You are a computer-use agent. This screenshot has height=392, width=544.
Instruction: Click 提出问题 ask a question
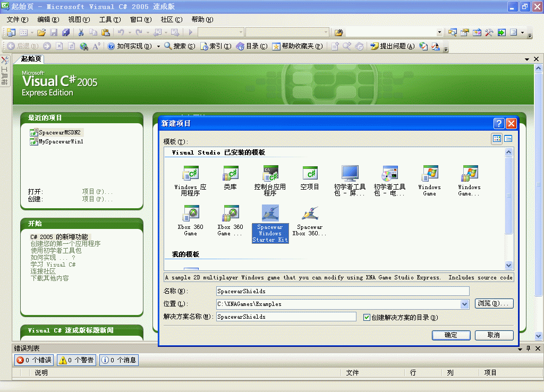pyautogui.click(x=393, y=46)
